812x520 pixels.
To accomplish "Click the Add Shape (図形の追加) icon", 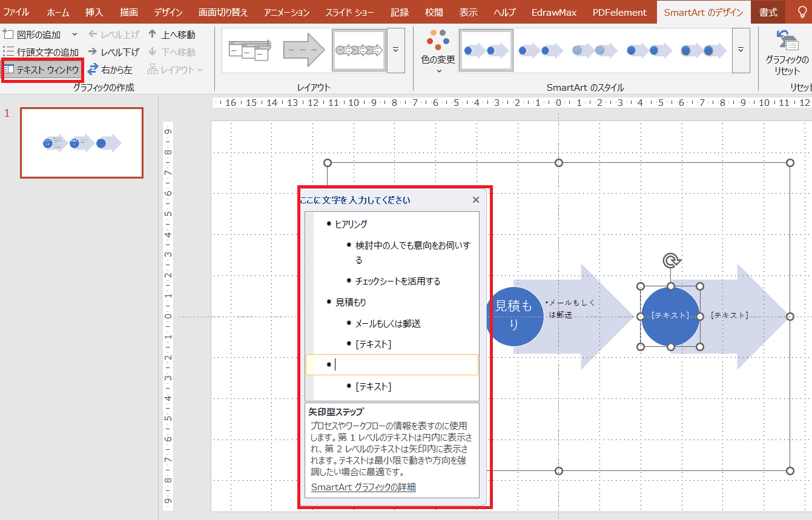I will pyautogui.click(x=8, y=35).
